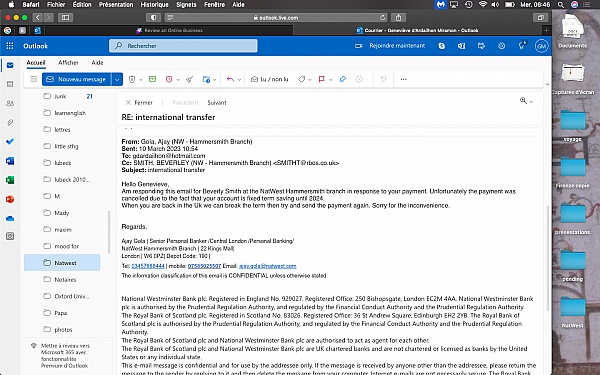
Task: Click the Nouveau message button
Action: 77,79
